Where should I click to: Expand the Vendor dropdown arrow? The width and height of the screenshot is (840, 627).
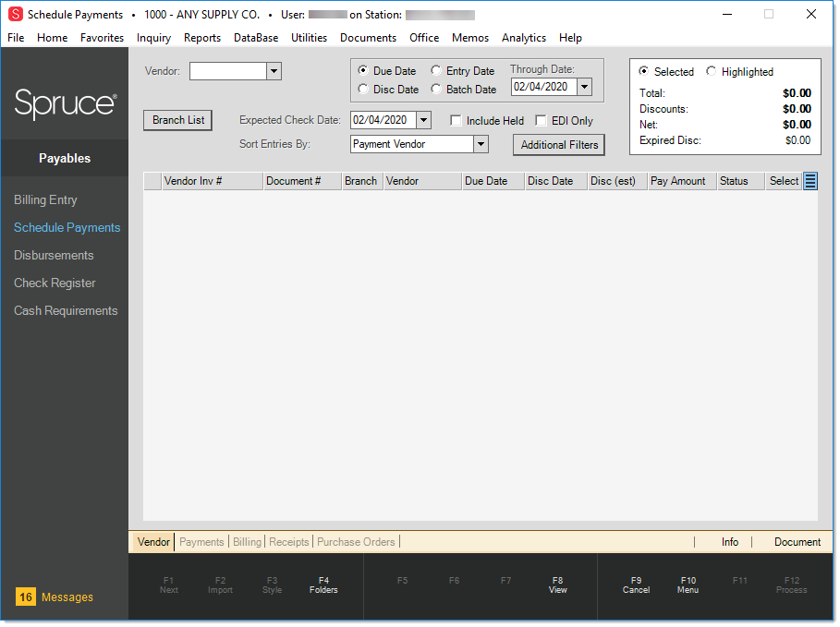click(x=275, y=71)
